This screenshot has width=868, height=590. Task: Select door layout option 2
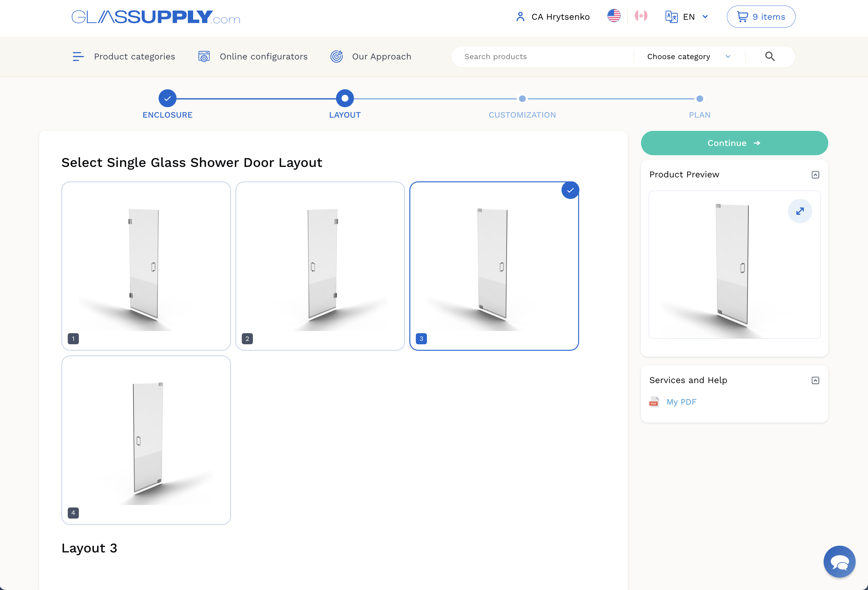[x=320, y=266]
